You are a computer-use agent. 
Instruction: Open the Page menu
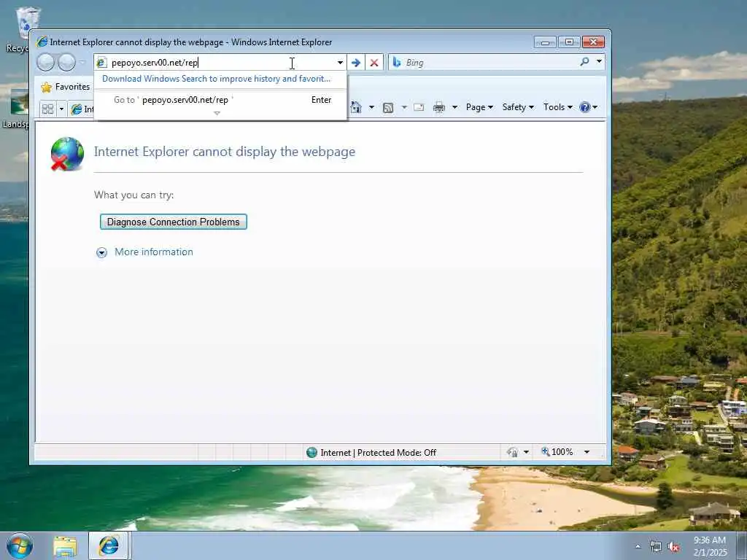(479, 107)
